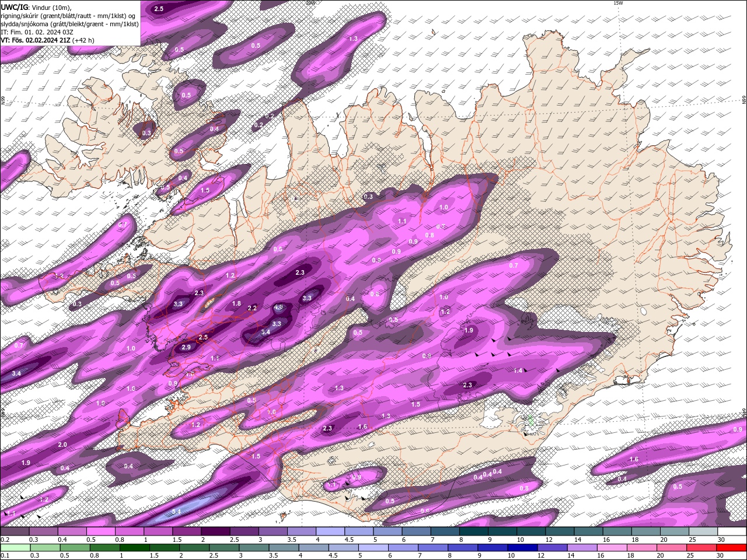The image size is (747, 560).
Task: Click the '1.4' precipitation value in southeast Iceland
Action: click(x=518, y=370)
